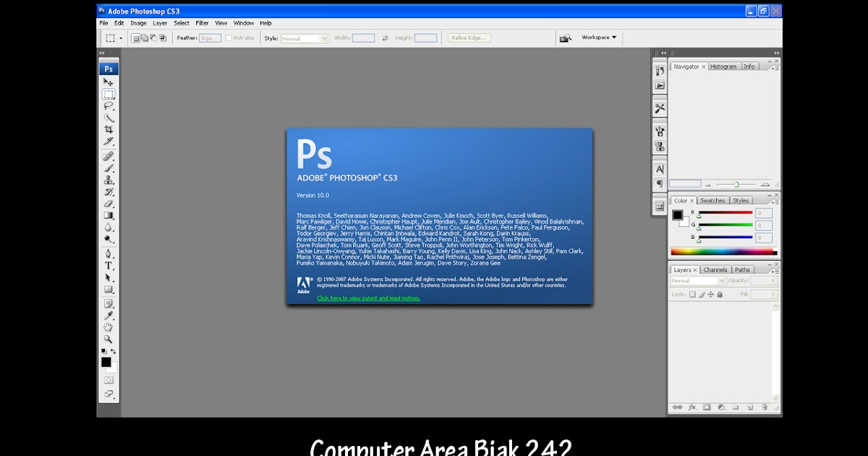
Task: Open the layer blend mode dropdown
Action: pos(697,281)
